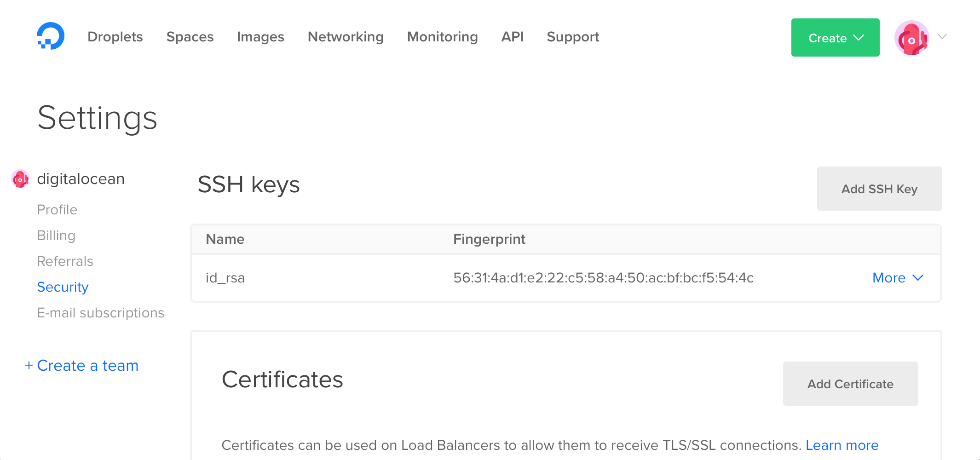The height and width of the screenshot is (460, 980).
Task: Open Profile settings in sidebar
Action: 57,209
